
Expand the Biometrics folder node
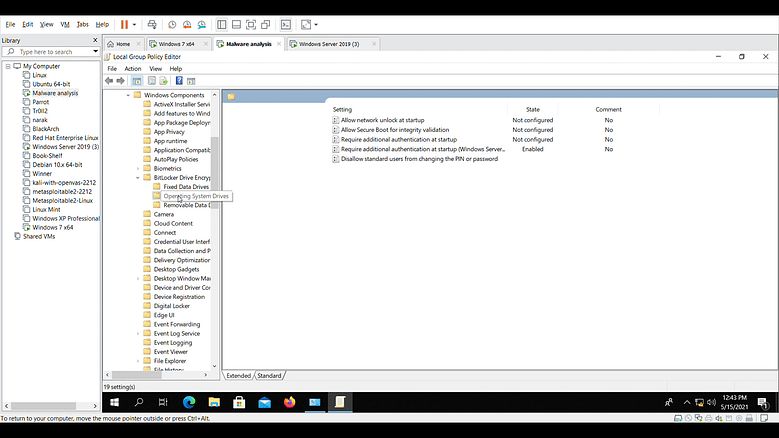coord(138,168)
